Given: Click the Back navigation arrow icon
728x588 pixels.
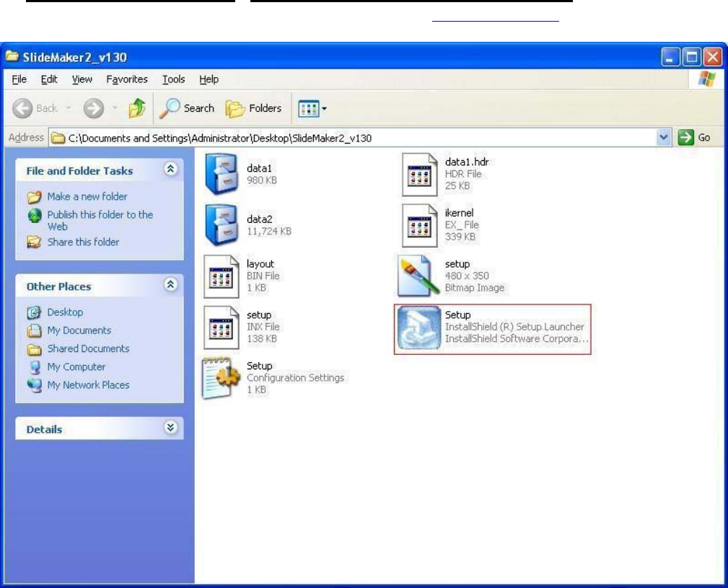Looking at the screenshot, I should tap(22, 109).
